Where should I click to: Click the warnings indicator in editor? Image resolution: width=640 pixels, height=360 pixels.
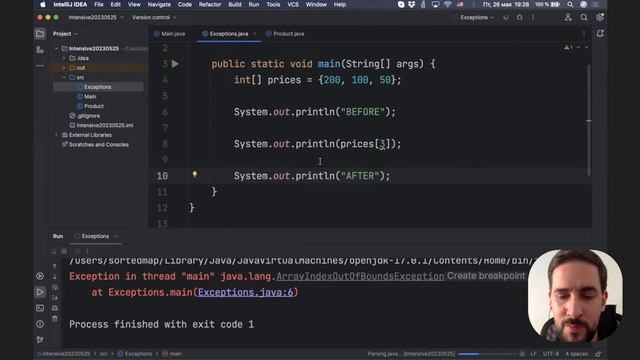568,48
